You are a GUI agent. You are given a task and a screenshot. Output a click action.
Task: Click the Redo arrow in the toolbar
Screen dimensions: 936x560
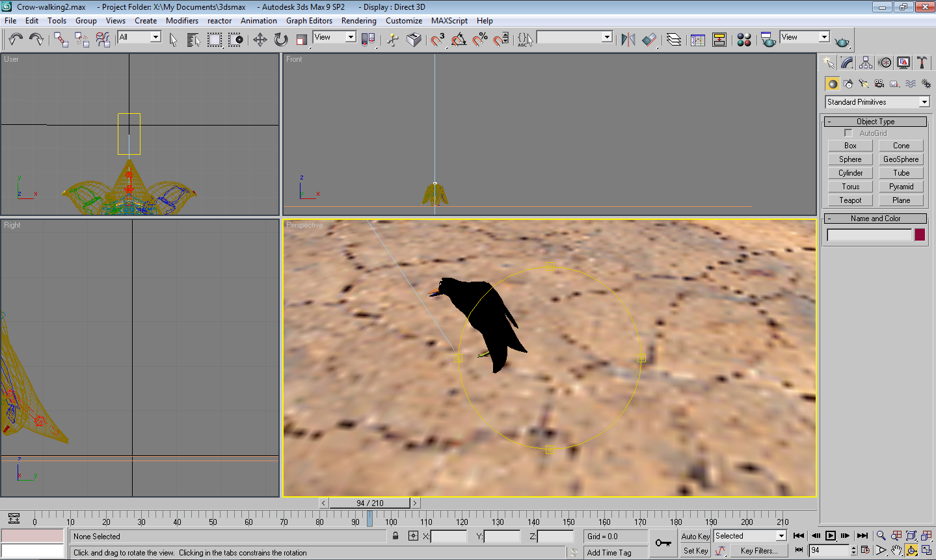(x=36, y=40)
